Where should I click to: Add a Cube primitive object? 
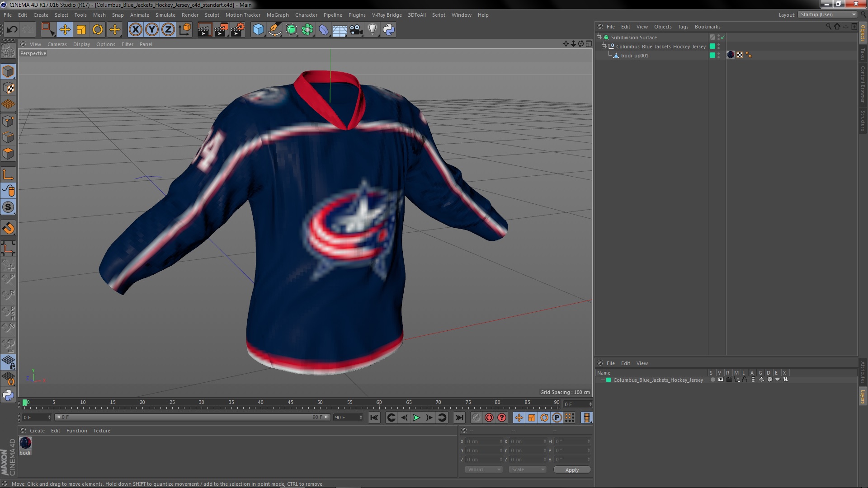[258, 30]
